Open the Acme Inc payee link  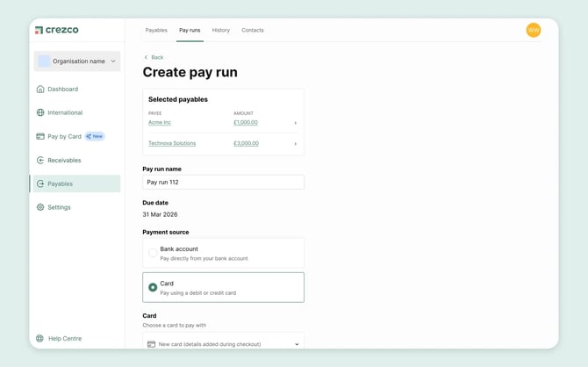[160, 122]
